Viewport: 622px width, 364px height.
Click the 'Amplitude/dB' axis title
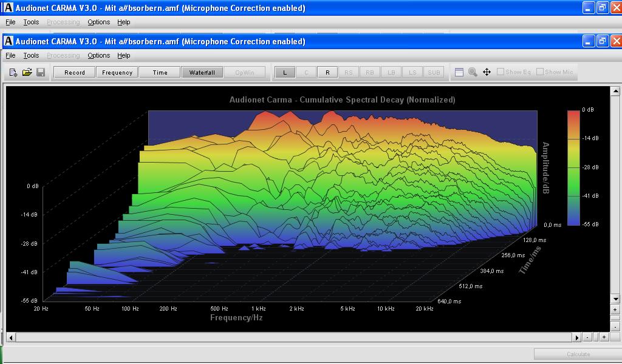(x=546, y=168)
